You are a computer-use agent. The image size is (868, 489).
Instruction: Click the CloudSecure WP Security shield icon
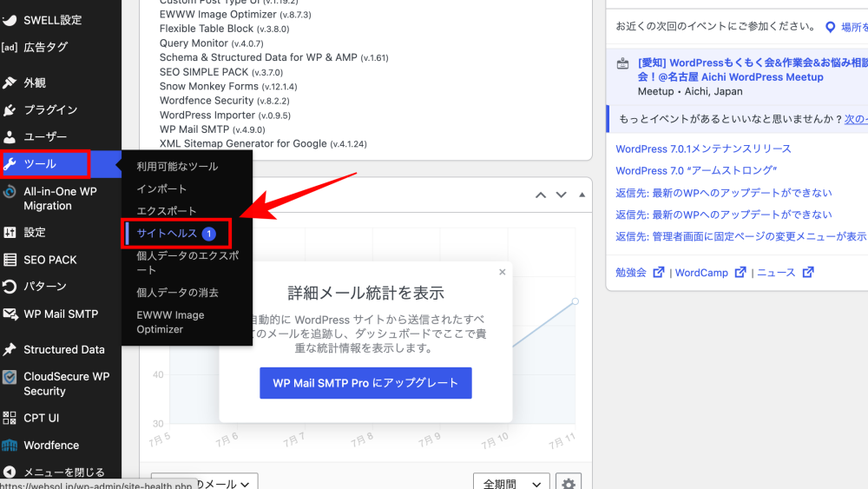coord(10,377)
